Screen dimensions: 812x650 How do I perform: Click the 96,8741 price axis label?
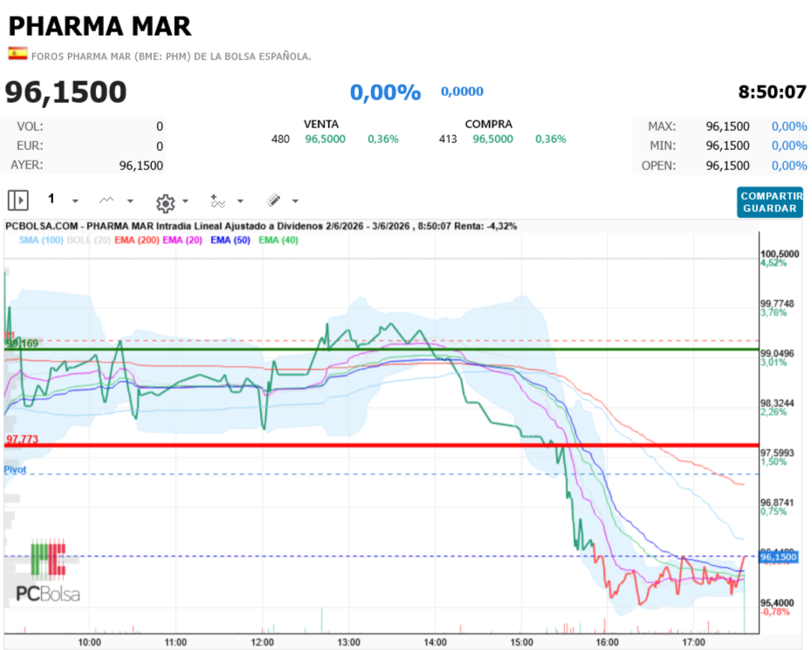[777, 503]
